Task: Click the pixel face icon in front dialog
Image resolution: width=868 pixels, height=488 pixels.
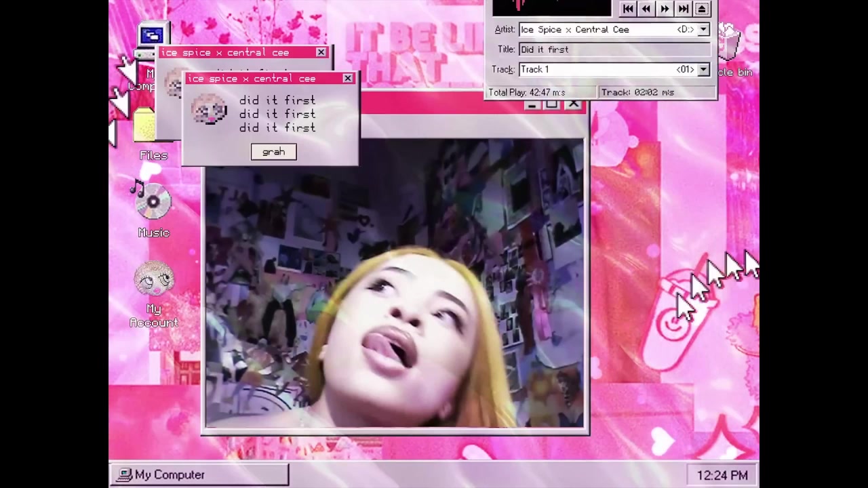Action: tap(209, 109)
